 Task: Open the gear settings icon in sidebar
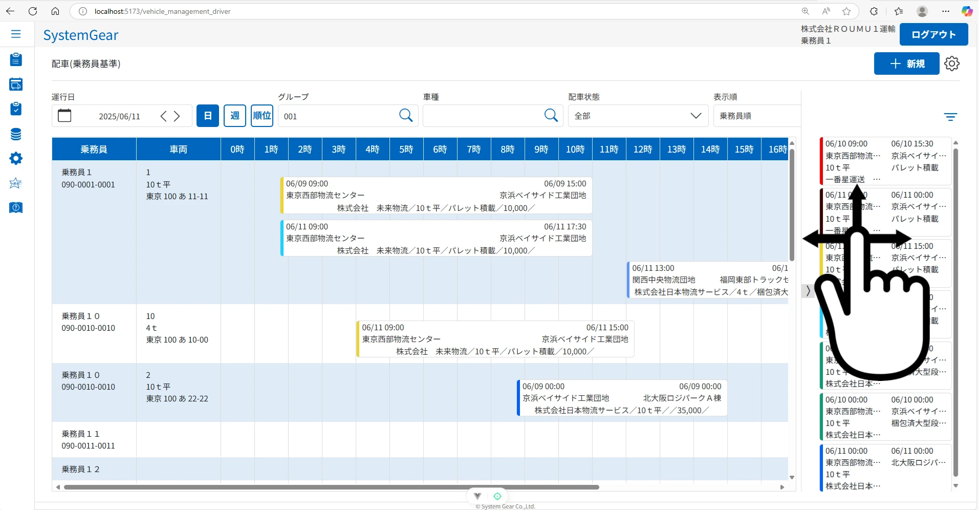(16, 159)
